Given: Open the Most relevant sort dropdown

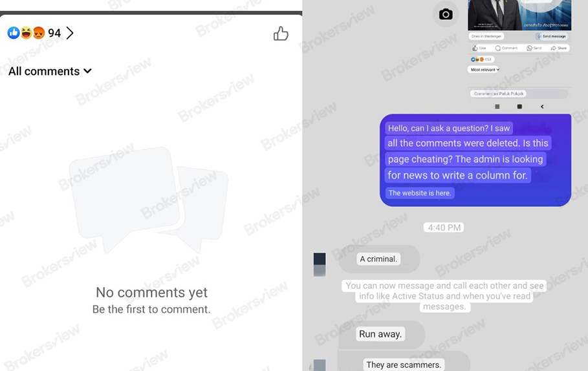Looking at the screenshot, I should tap(484, 69).
